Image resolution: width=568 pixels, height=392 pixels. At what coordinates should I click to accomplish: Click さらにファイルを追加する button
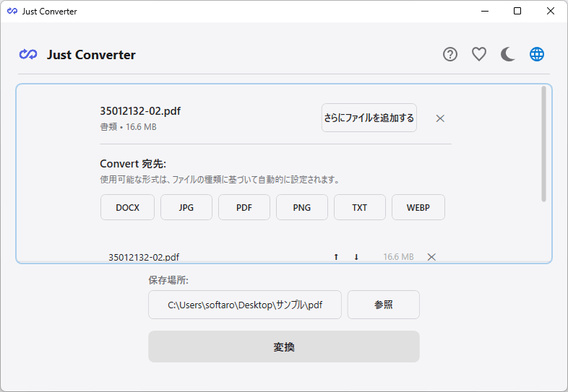369,118
